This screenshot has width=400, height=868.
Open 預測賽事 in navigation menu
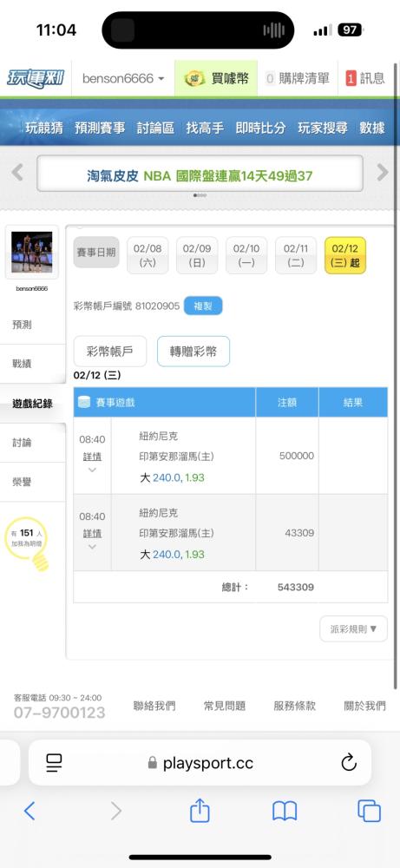[x=100, y=128]
